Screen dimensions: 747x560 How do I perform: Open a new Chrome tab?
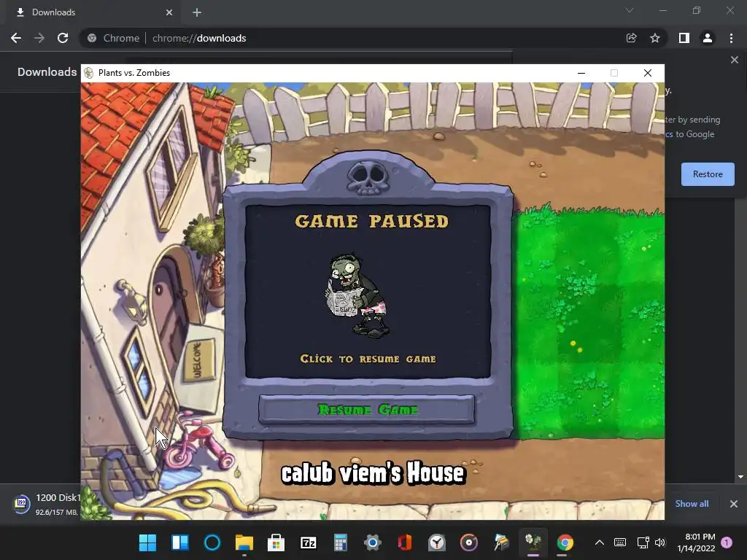197,12
